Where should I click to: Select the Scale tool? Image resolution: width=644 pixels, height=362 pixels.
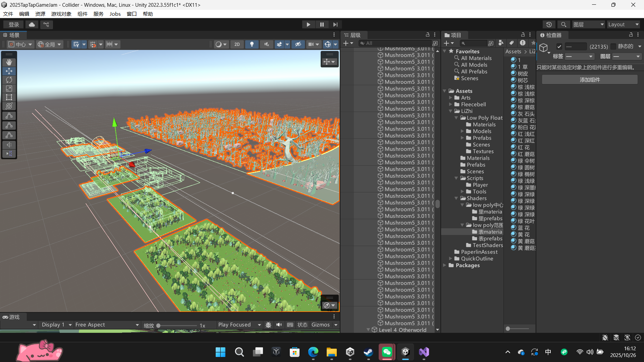point(9,88)
